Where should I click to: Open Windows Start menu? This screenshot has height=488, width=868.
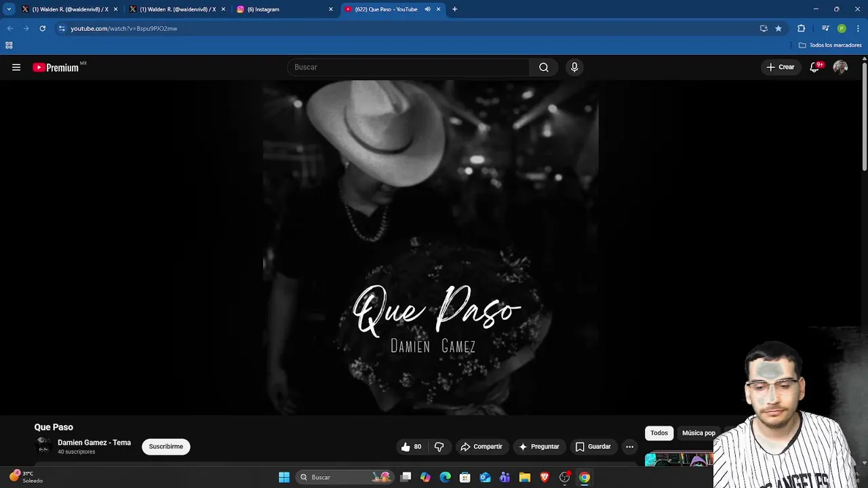284,477
